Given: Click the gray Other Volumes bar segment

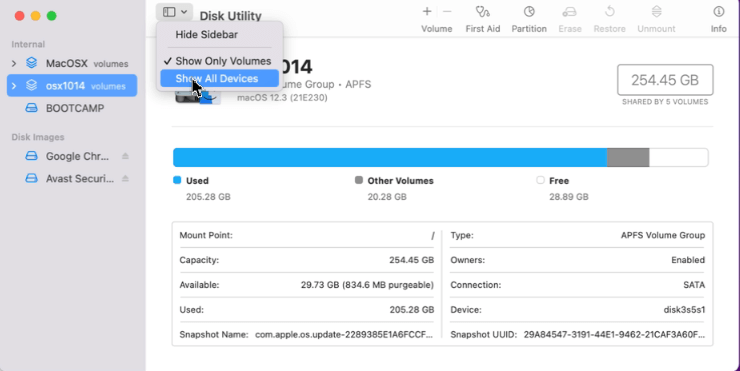Looking at the screenshot, I should 628,157.
